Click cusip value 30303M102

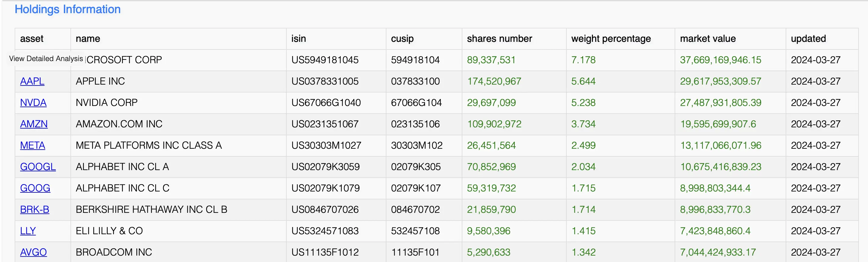[417, 145]
